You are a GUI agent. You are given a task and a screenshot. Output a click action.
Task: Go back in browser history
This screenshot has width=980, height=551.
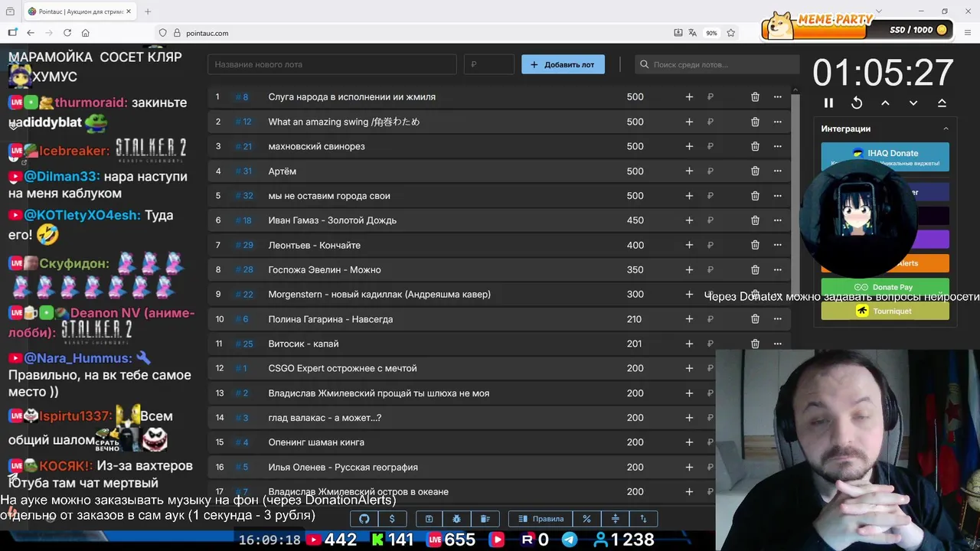(31, 33)
